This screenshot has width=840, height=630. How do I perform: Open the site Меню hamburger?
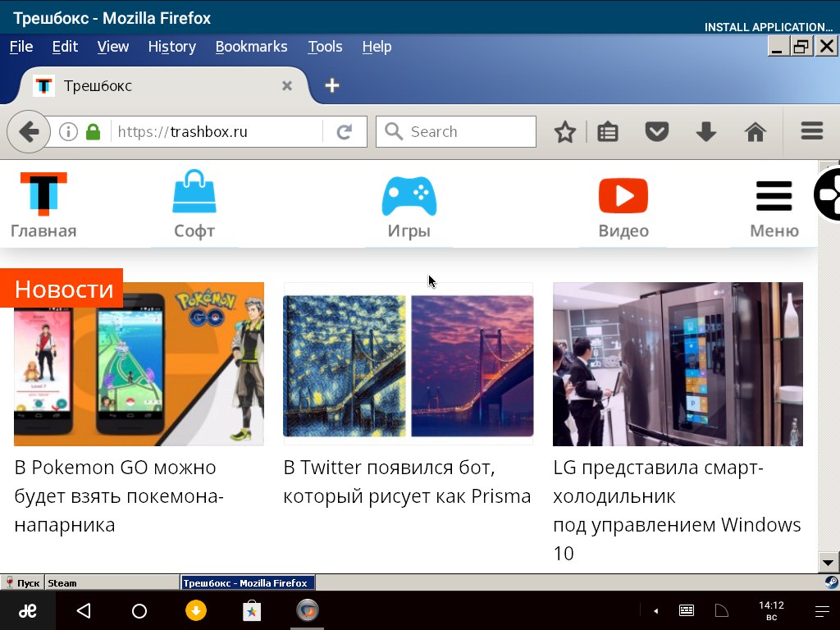coord(774,208)
